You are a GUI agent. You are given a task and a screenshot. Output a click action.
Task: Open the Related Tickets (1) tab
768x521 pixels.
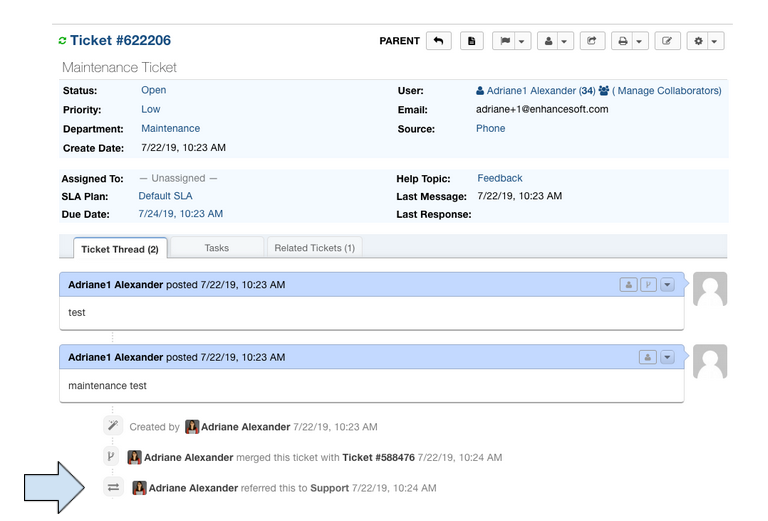[315, 248]
